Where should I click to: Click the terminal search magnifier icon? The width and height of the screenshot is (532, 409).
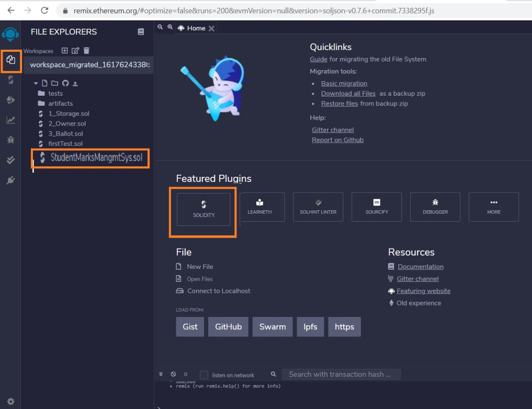tap(273, 374)
